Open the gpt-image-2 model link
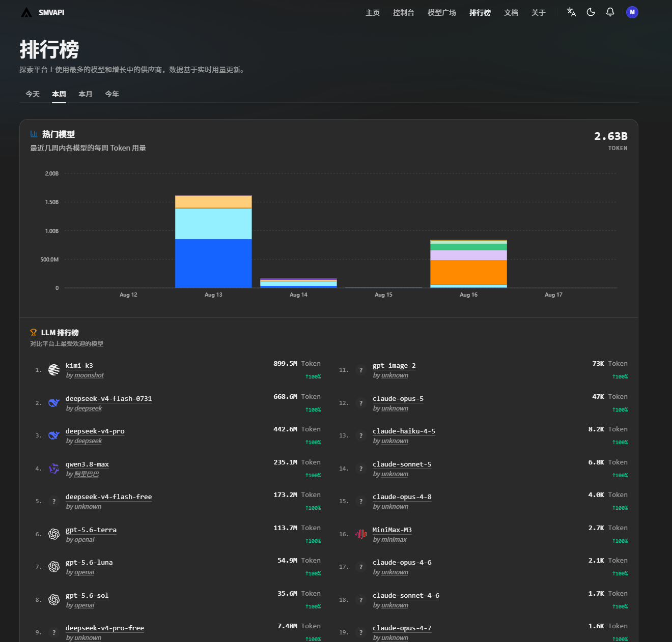 (394, 365)
